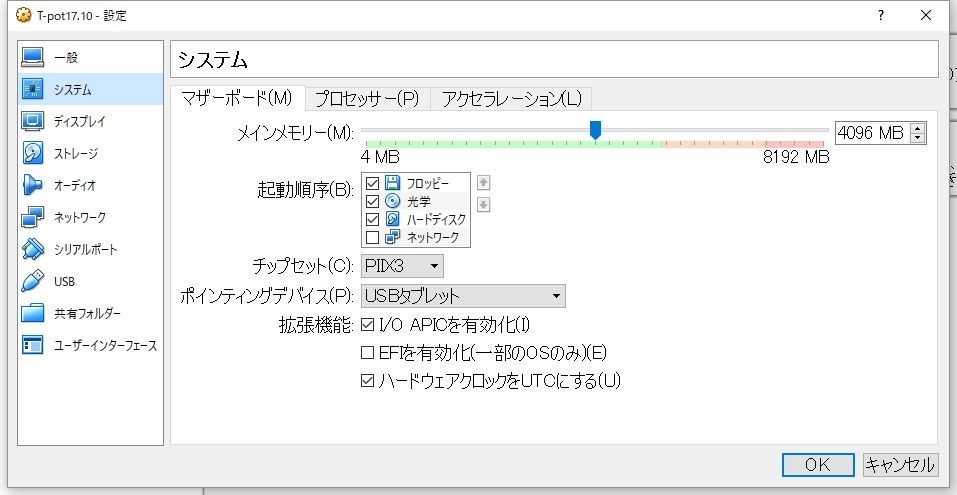Click the main memory slider handle

click(595, 129)
